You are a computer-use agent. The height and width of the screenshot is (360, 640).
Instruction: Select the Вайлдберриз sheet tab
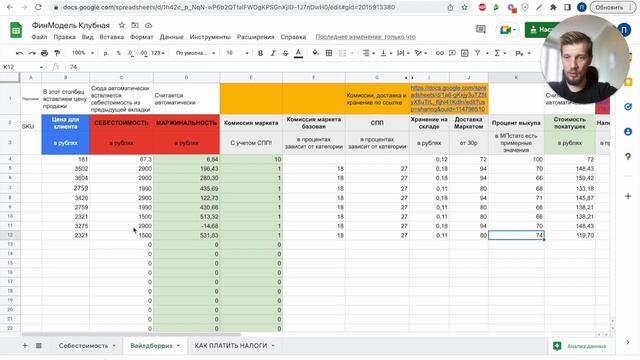click(155, 346)
